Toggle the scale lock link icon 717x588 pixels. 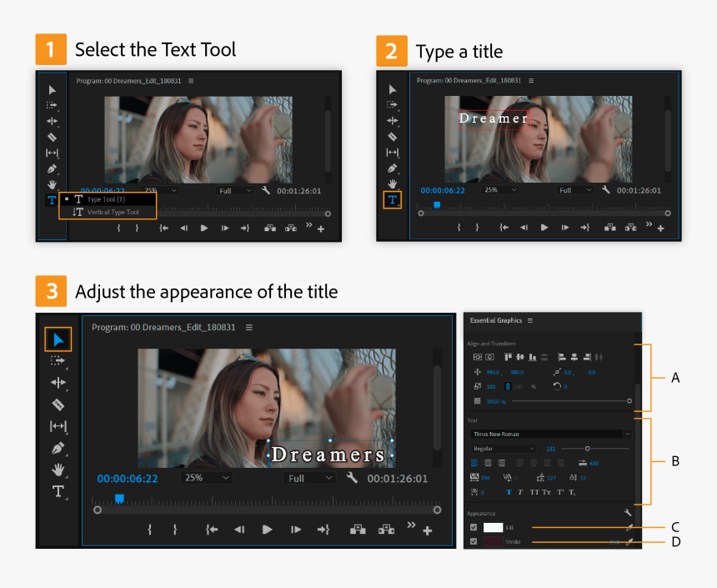pos(508,387)
